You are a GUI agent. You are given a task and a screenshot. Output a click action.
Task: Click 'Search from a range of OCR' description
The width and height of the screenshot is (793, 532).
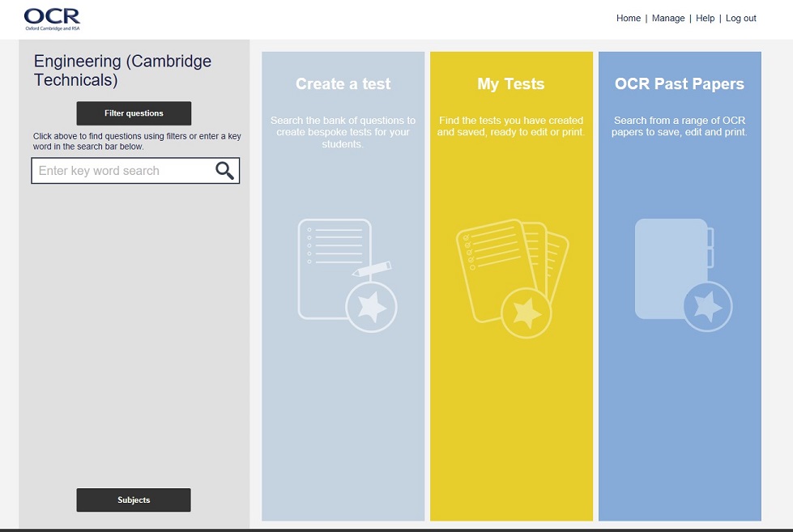tap(680, 126)
